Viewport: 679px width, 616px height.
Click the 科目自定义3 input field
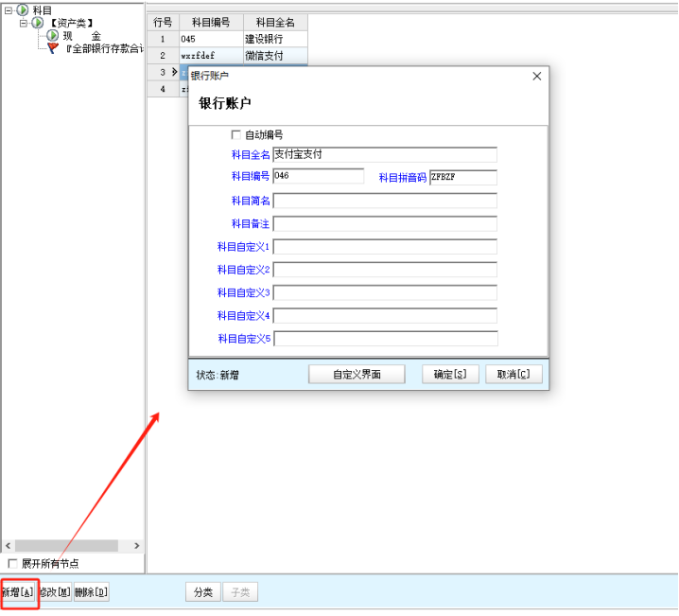point(385,292)
